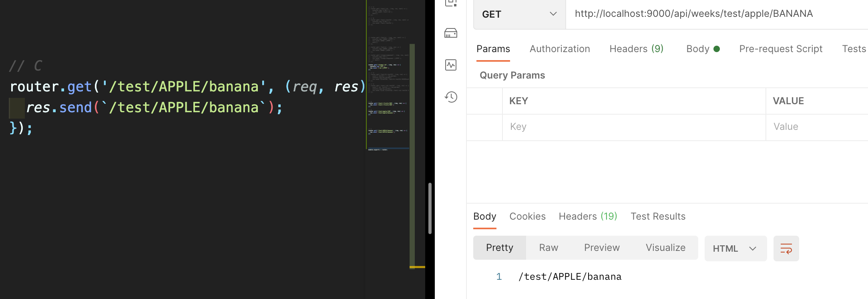
Task: Open the Monitors sidebar icon in Postman
Action: click(451, 65)
